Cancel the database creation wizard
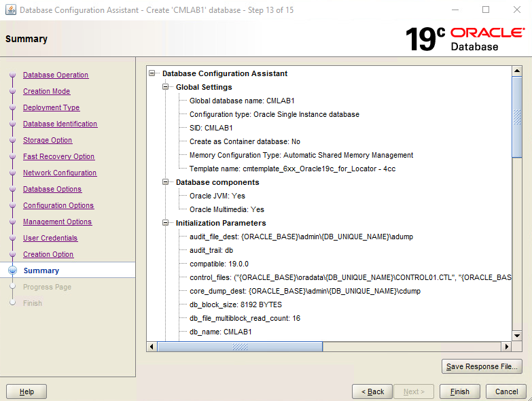This screenshot has height=401, width=532. [x=506, y=391]
